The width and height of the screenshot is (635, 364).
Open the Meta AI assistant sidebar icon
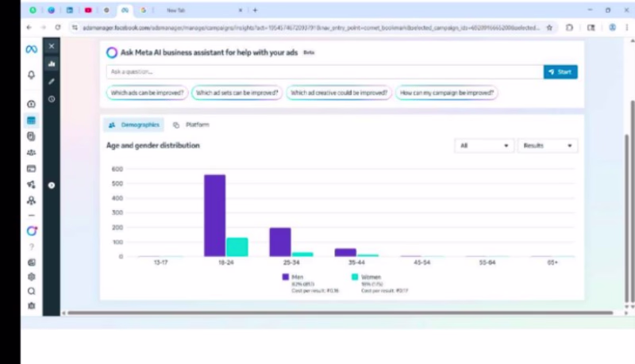[x=32, y=231]
